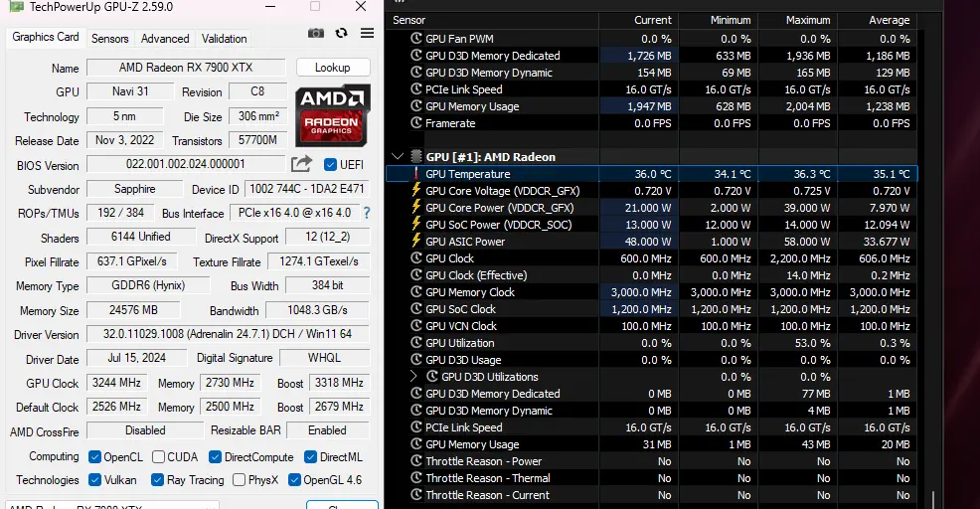The image size is (980, 509).
Task: Expand the GPU D3D Utilizations row
Action: pyautogui.click(x=413, y=376)
